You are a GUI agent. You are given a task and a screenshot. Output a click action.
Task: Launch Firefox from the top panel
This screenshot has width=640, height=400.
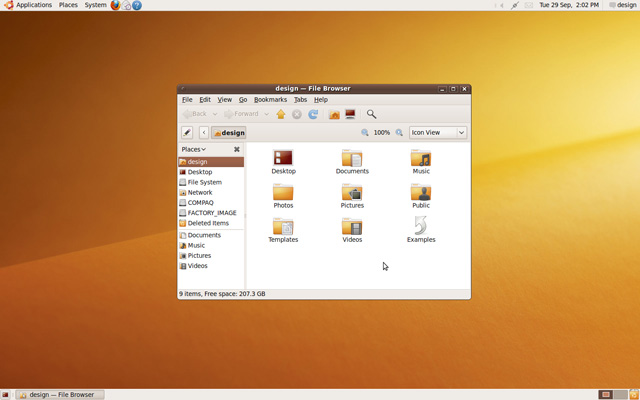pos(116,5)
